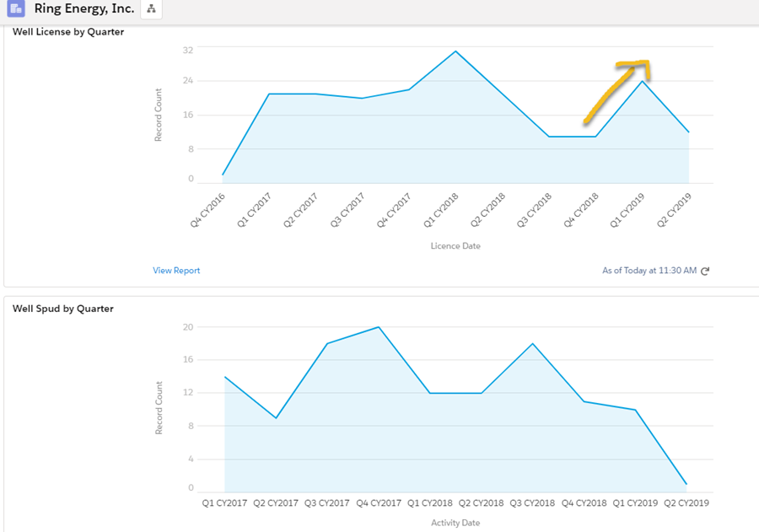Image resolution: width=759 pixels, height=532 pixels.
Task: Open the account hierarchy icon button
Action: pyautogui.click(x=151, y=9)
